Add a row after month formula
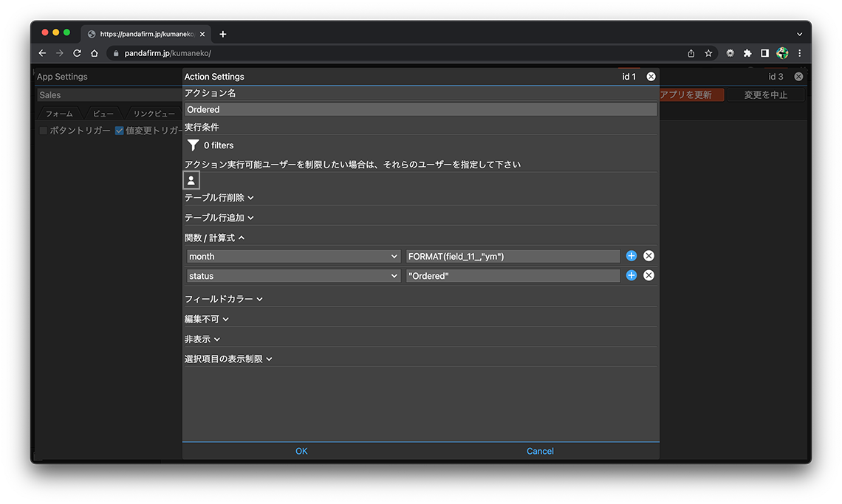The height and width of the screenshot is (504, 842). coord(631,256)
